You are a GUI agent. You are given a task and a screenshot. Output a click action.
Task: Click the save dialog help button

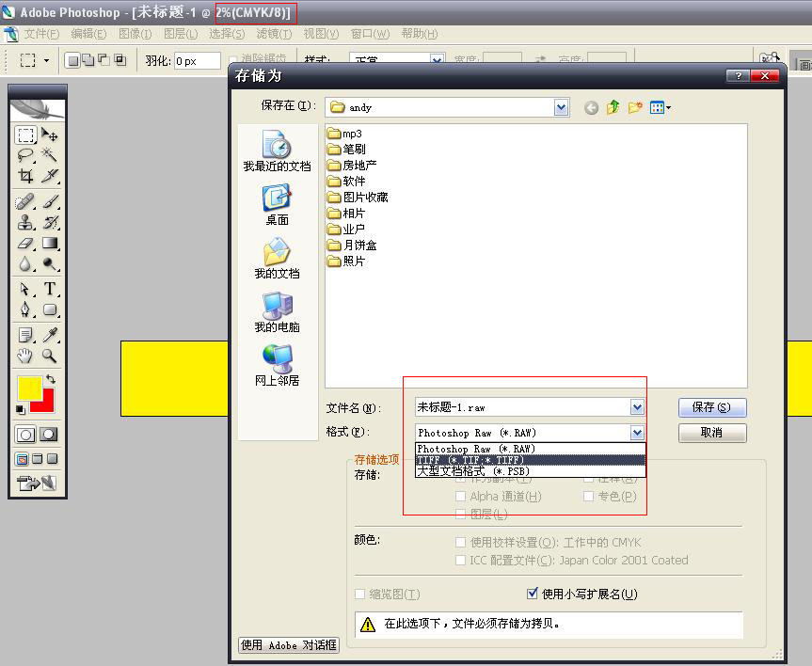[738, 76]
